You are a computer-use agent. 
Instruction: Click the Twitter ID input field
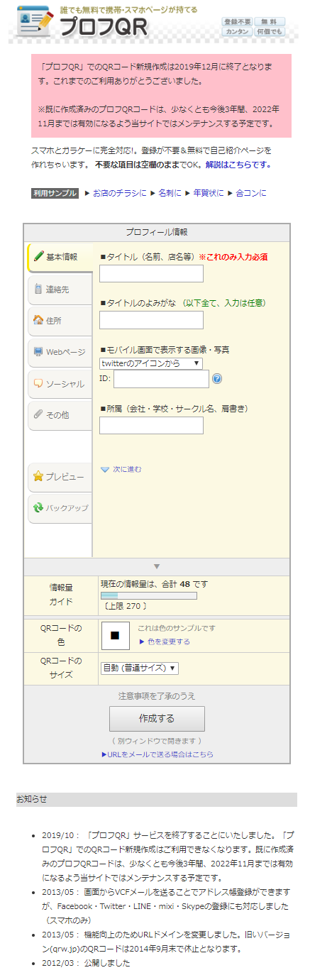(x=161, y=379)
